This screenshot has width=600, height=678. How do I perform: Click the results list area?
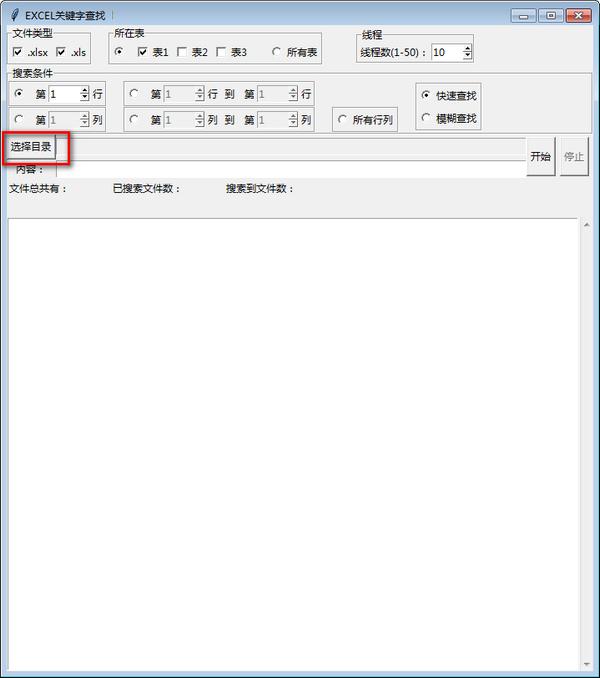click(x=293, y=445)
